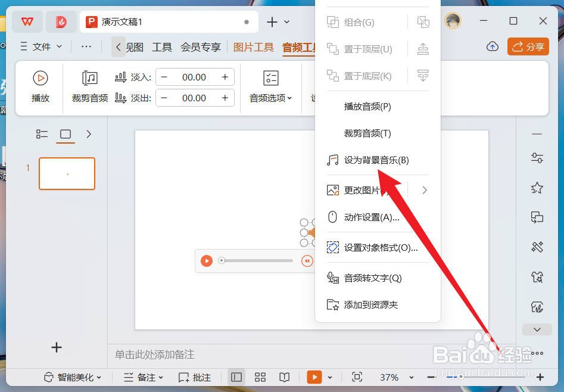Select the 裁剪音频 trim audio tool
The height and width of the screenshot is (392, 564).
(x=89, y=86)
